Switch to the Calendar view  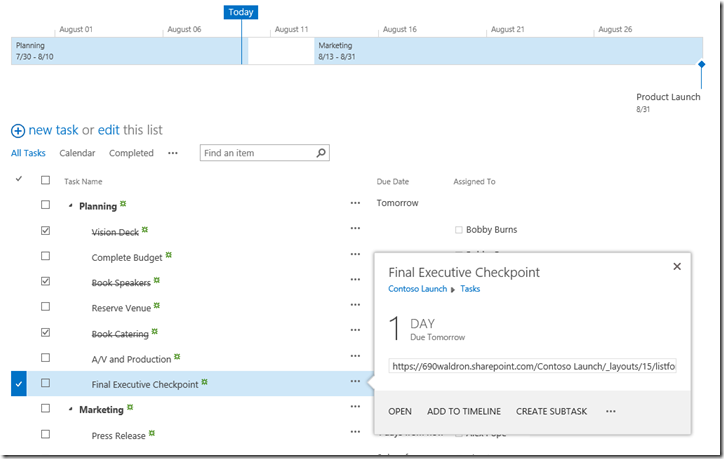pos(77,153)
